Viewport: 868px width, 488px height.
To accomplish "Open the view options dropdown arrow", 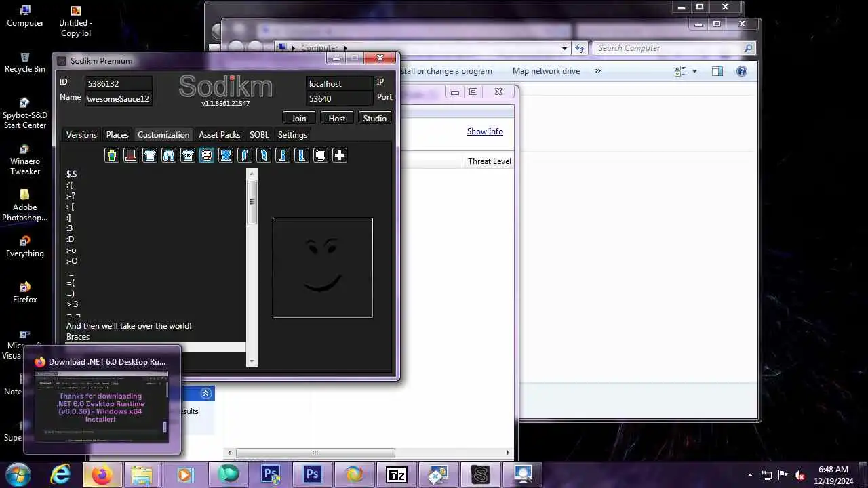I will tap(694, 71).
